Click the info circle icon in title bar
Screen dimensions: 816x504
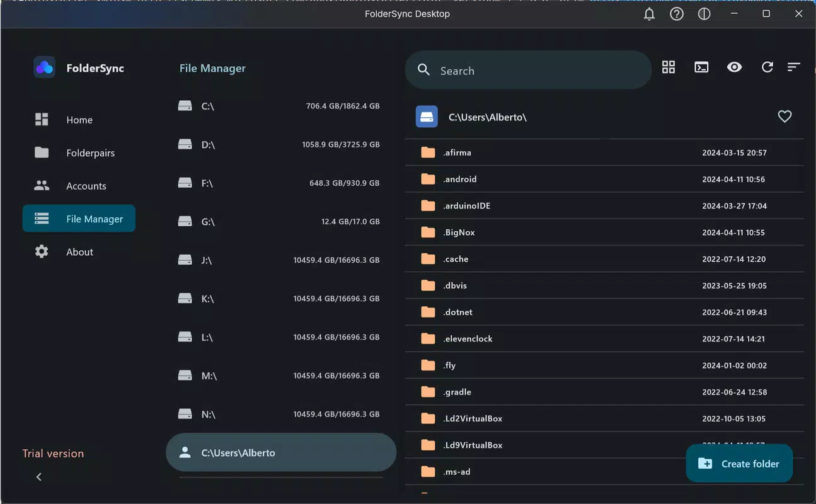(704, 14)
